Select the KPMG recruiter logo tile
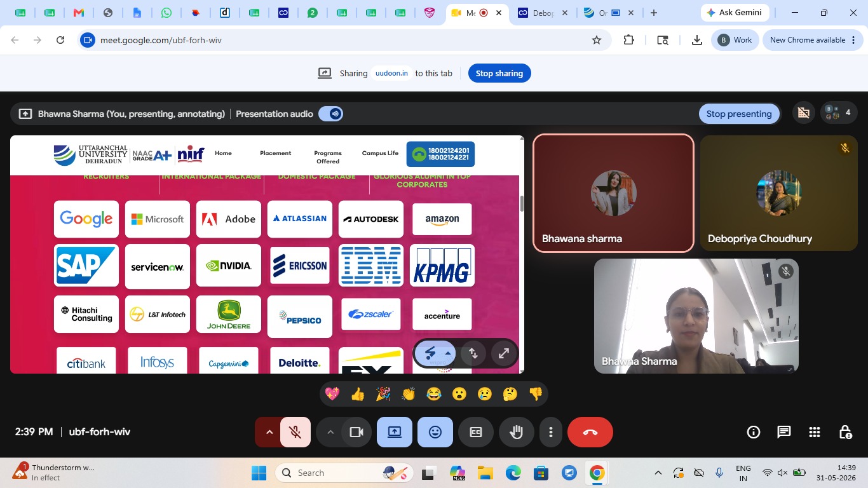 (x=442, y=266)
